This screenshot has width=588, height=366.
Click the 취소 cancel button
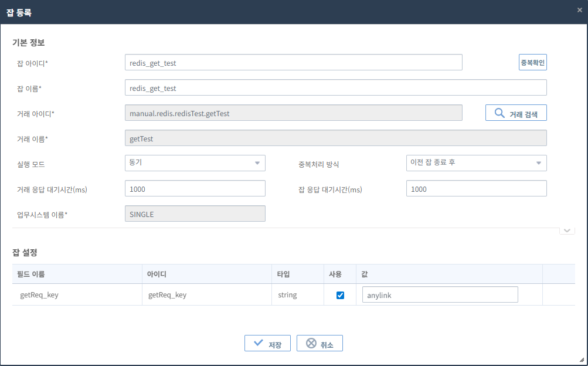click(320, 344)
